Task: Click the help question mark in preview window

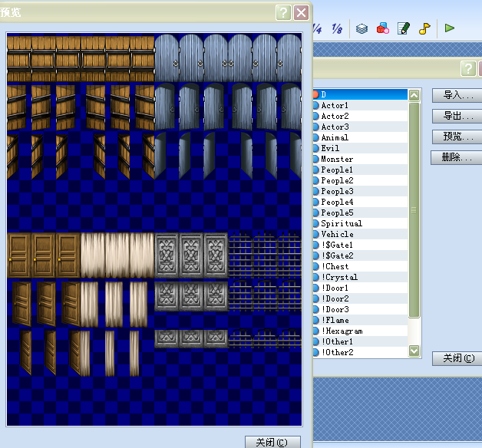Action: click(x=283, y=13)
